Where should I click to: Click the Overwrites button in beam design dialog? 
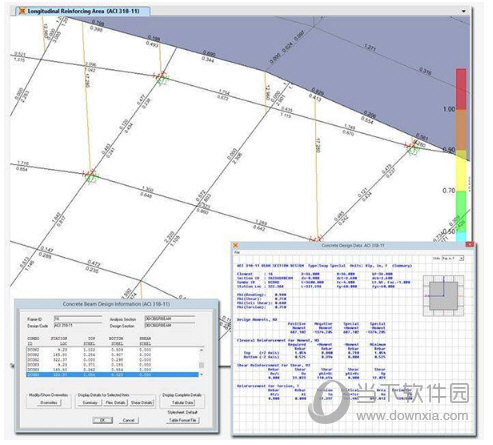pos(49,402)
